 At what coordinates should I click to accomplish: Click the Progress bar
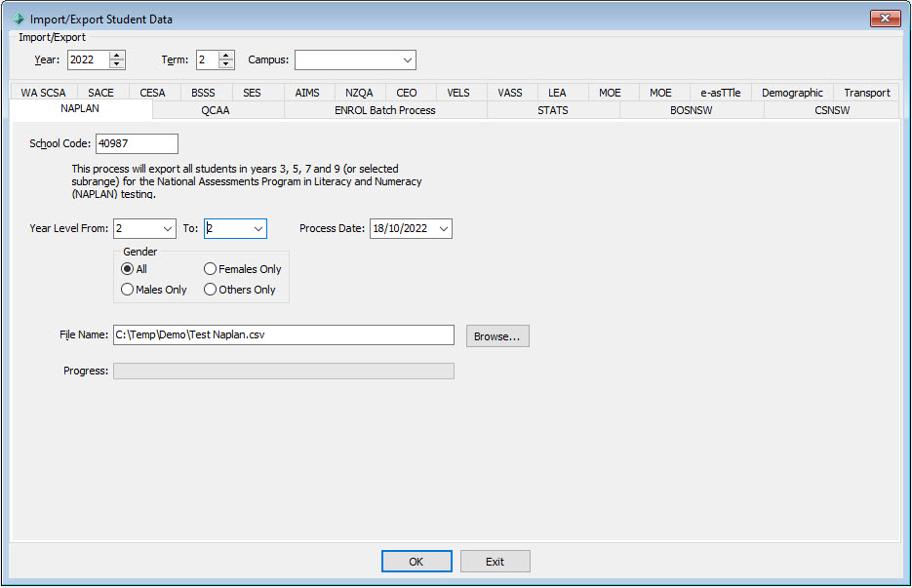pos(284,372)
